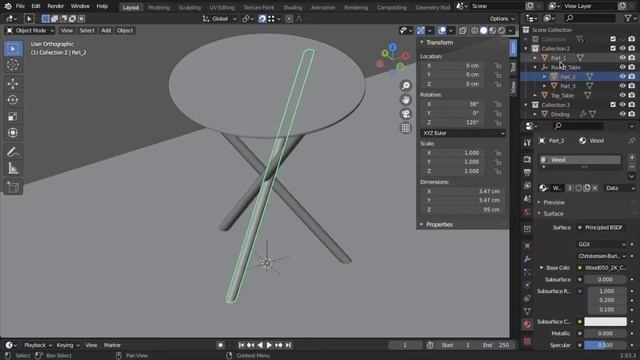Open the GGX distribution dropdown
Image resolution: width=640 pixels, height=360 pixels.
point(602,244)
